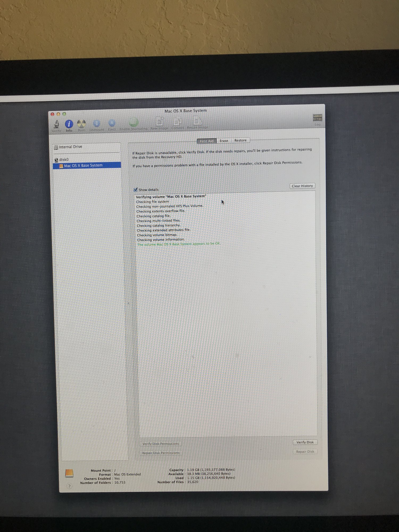The image size is (399, 532).
Task: Switch to the First Aid tab
Action: click(207, 141)
